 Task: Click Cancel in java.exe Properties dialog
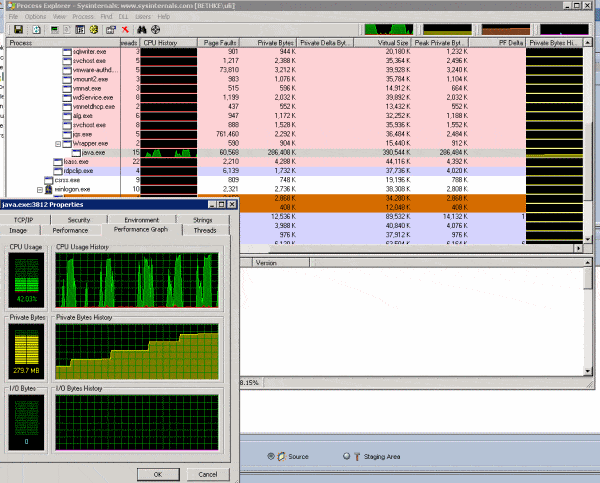(208, 474)
